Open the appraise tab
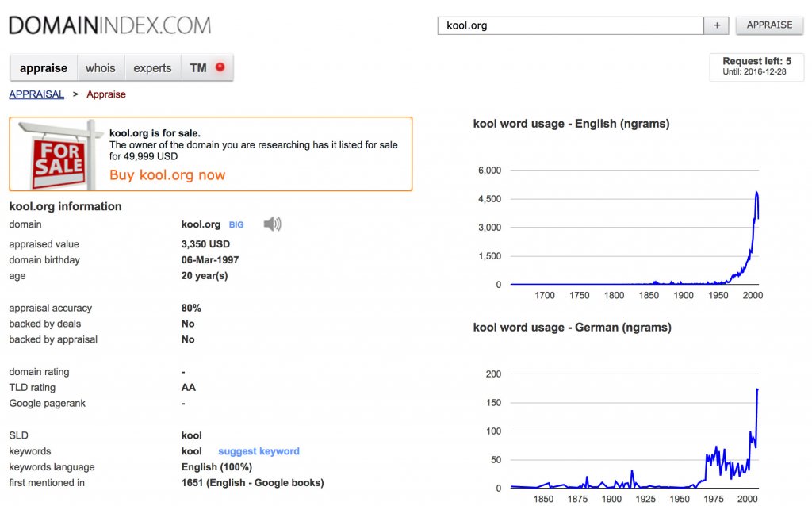This screenshot has width=812, height=506. [x=44, y=68]
